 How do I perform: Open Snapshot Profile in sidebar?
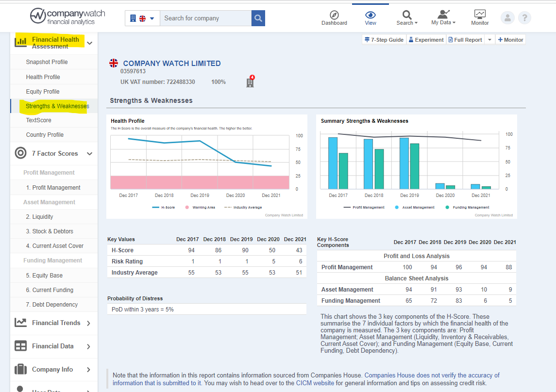tap(47, 62)
